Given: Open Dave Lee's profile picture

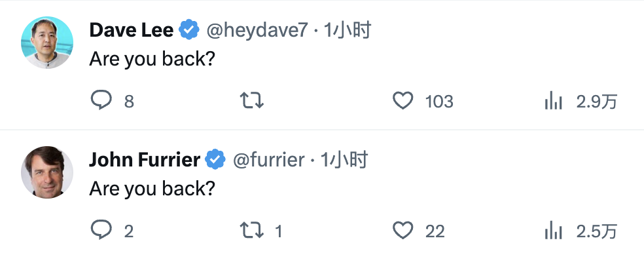Looking at the screenshot, I should click(x=47, y=43).
